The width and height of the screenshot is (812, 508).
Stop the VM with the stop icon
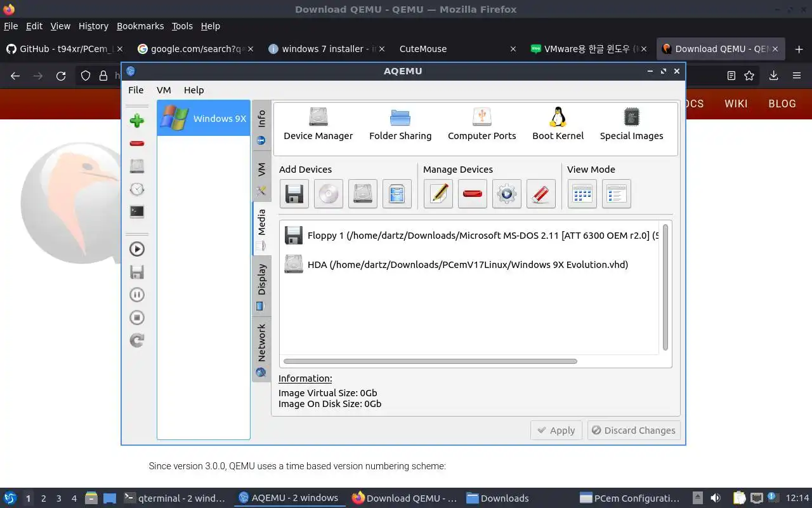click(x=137, y=317)
